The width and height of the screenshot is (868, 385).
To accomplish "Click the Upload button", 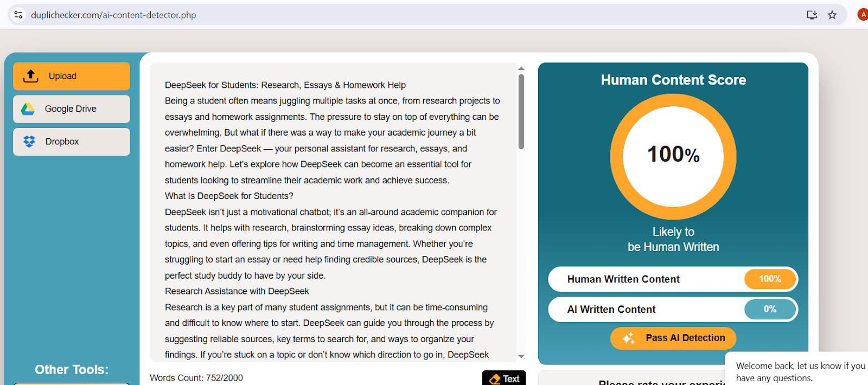I will coord(72,76).
